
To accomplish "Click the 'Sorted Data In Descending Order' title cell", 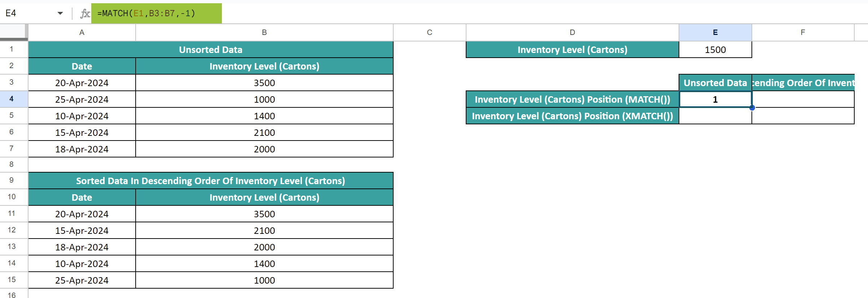I will click(211, 181).
